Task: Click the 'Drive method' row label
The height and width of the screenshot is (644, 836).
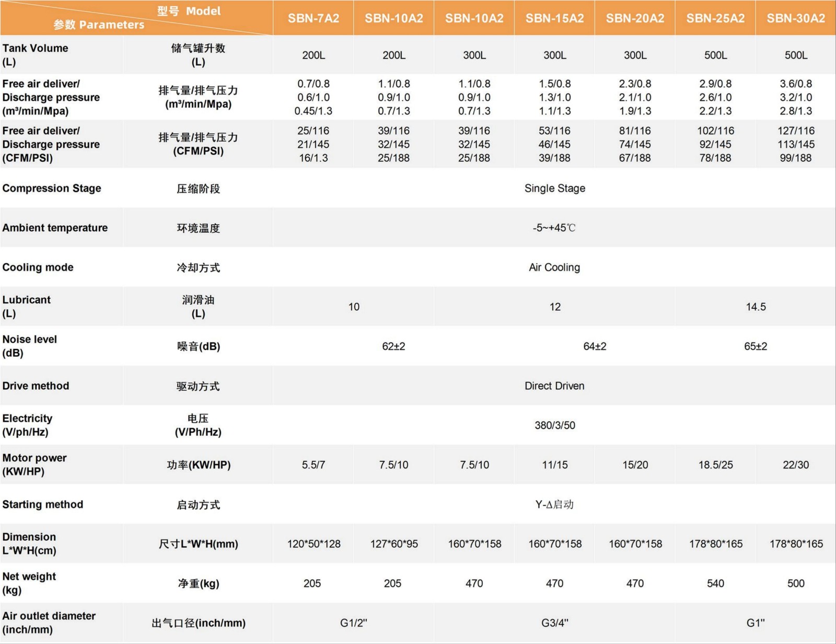Action: [x=36, y=386]
